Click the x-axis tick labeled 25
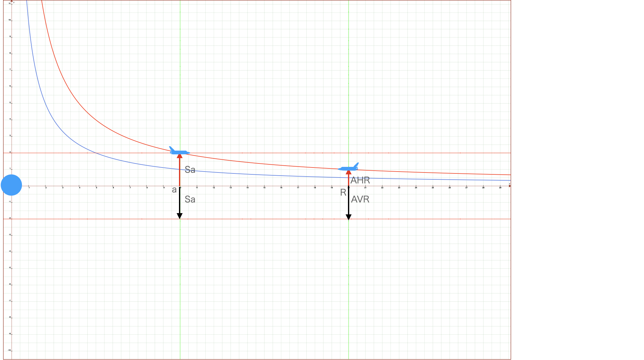 click(x=433, y=187)
